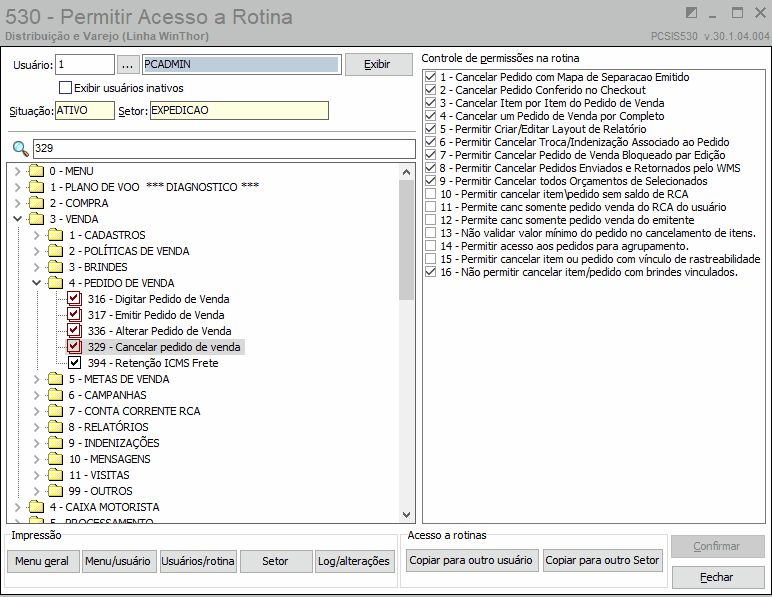Click the Situação field showing ATIVO
Image resolution: width=772 pixels, height=597 pixels.
(x=84, y=110)
